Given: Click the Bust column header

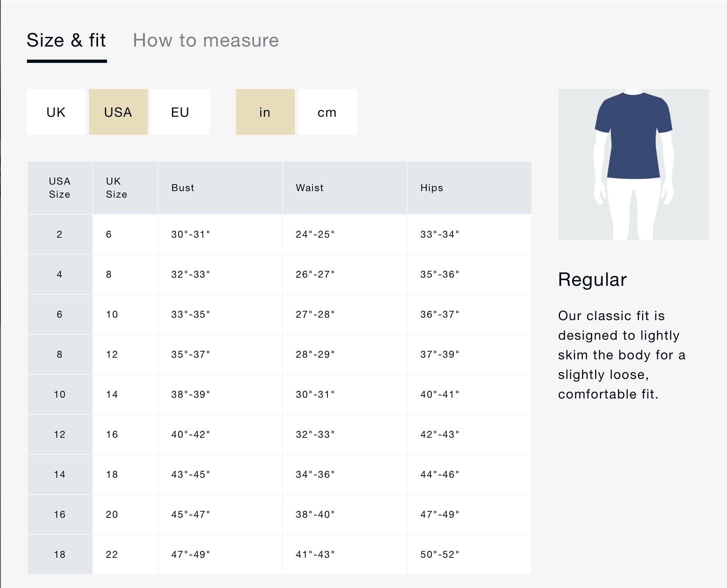Looking at the screenshot, I should [x=183, y=188].
